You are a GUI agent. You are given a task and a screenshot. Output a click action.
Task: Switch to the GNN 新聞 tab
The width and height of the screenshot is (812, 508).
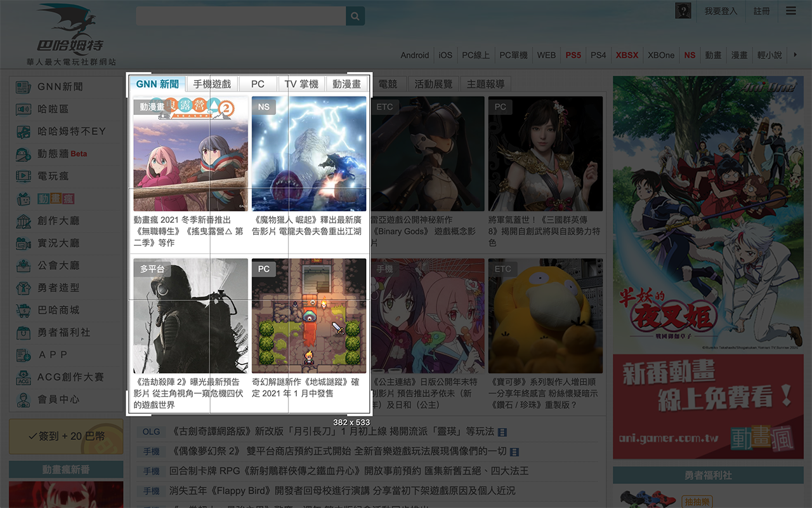[157, 84]
